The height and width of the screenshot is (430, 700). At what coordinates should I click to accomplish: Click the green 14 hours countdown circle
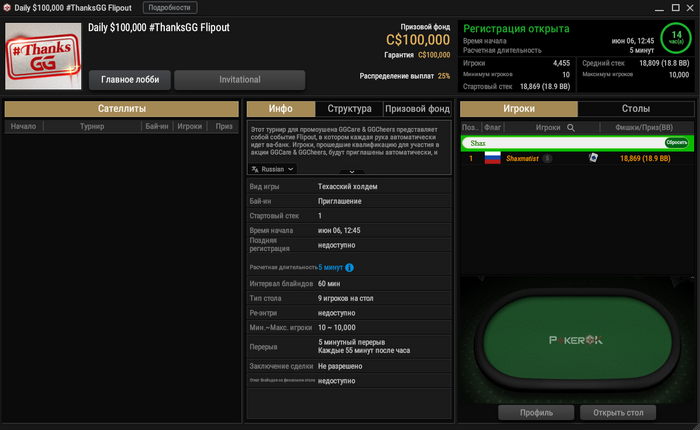[676, 38]
